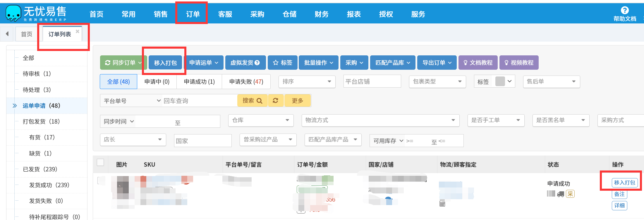Open the 客服 top menu
Viewport: 644px width, 220px height.
click(x=225, y=14)
